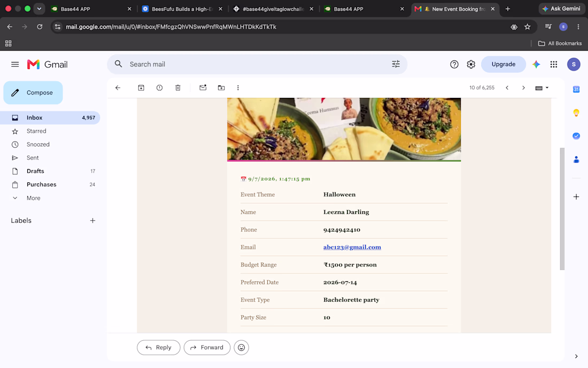Click into the Search mail field

(257, 64)
